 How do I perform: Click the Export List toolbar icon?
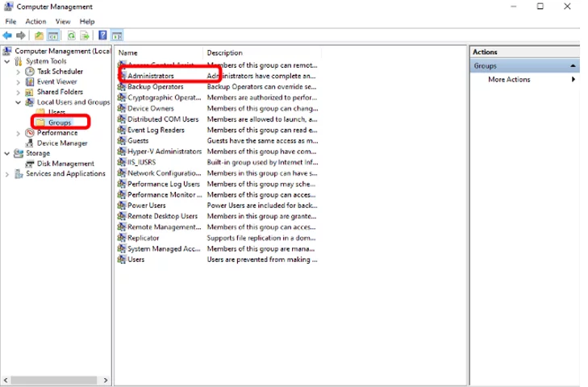85,35
